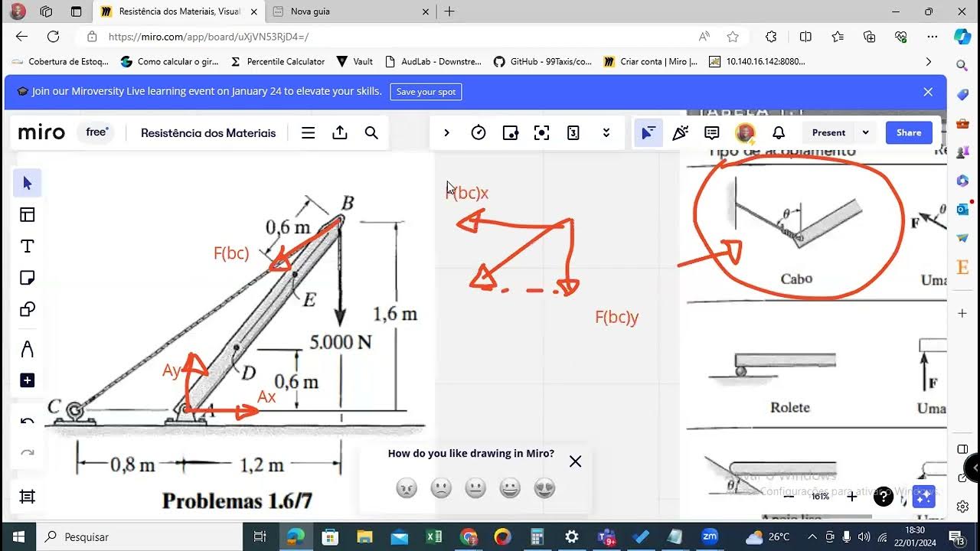980x551 pixels.
Task: Click the Share button
Action: pyautogui.click(x=909, y=133)
